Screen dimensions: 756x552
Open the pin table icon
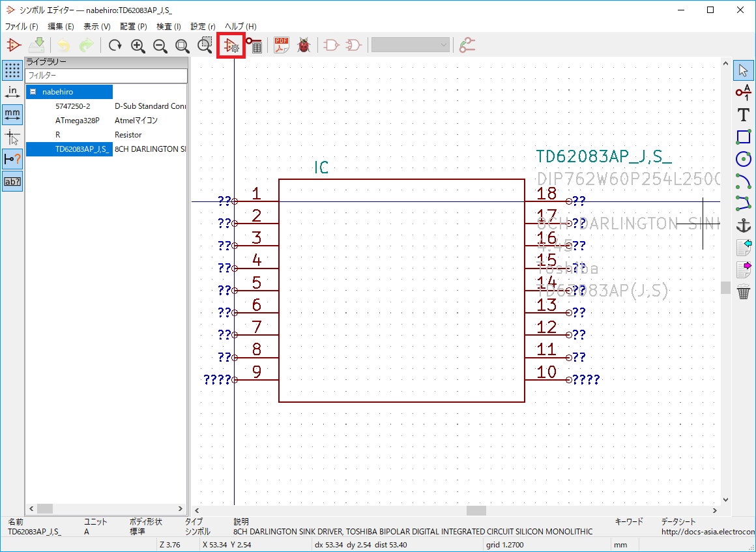pyautogui.click(x=254, y=46)
